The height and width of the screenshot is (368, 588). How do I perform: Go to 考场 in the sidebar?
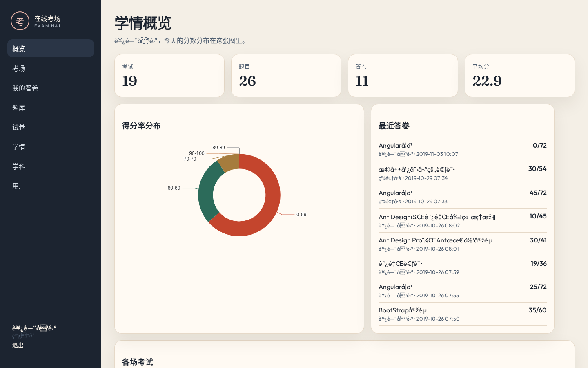(x=51, y=68)
